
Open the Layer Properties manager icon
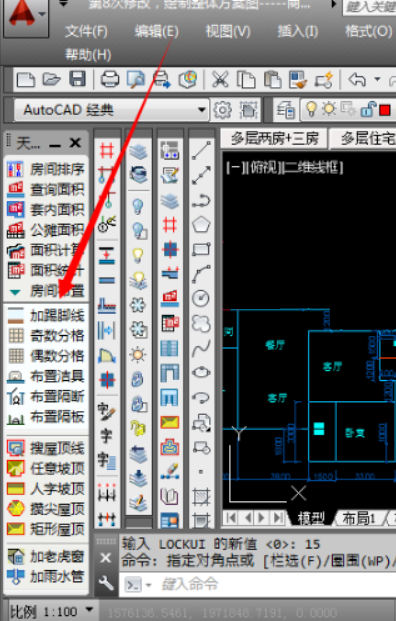286,110
